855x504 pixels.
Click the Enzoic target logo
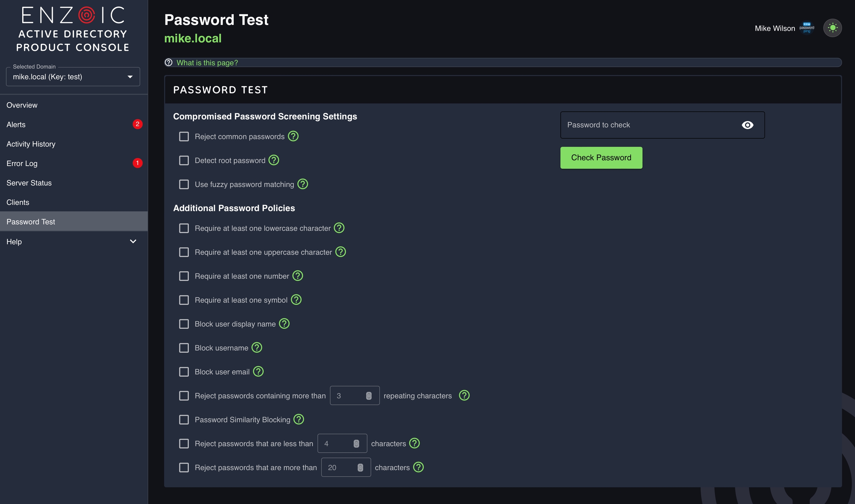tap(86, 15)
